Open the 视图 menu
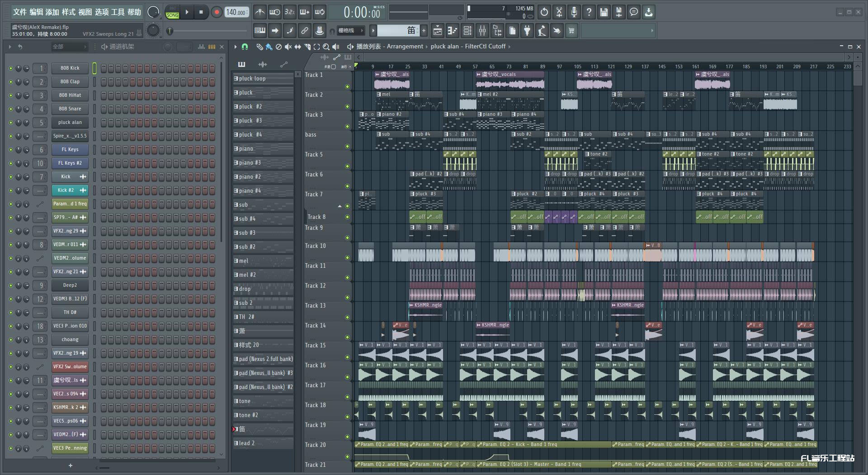Viewport: 868px width, 475px height. click(x=85, y=12)
